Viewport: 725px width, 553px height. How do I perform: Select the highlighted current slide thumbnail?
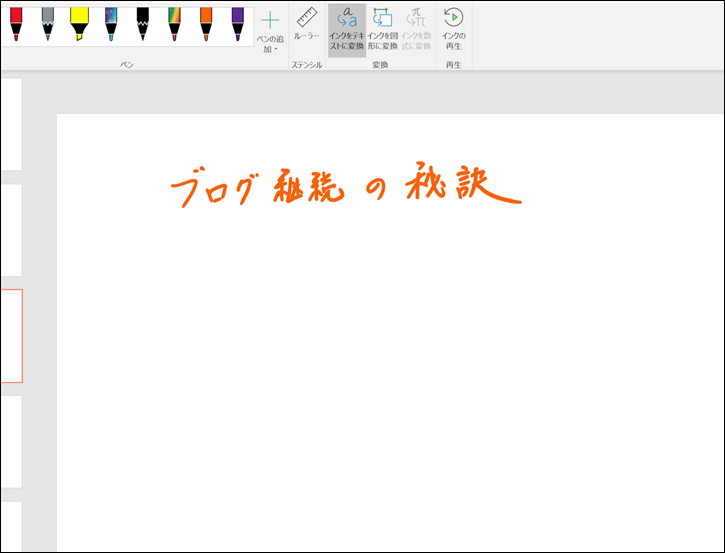pyautogui.click(x=11, y=336)
